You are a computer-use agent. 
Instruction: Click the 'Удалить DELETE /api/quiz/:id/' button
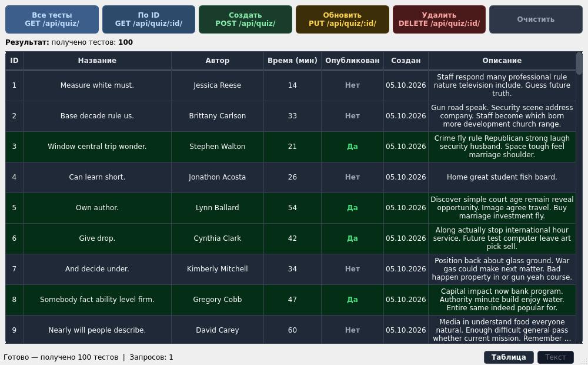coord(439,19)
